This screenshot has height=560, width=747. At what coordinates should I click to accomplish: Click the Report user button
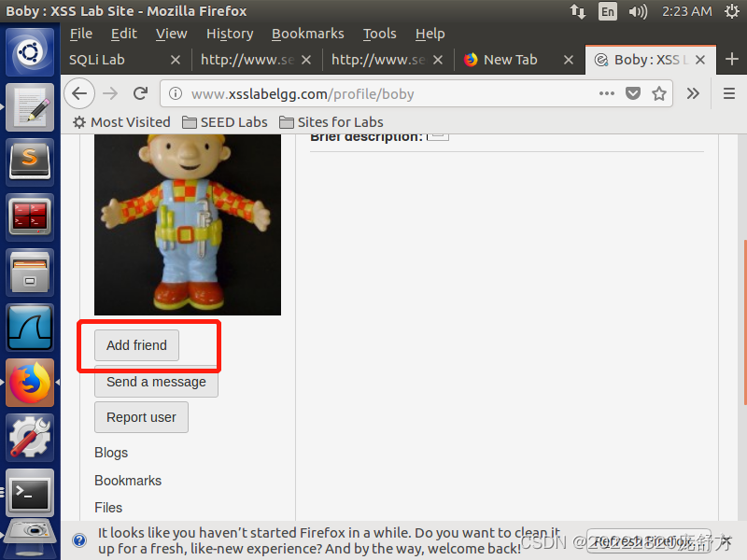coord(142,417)
